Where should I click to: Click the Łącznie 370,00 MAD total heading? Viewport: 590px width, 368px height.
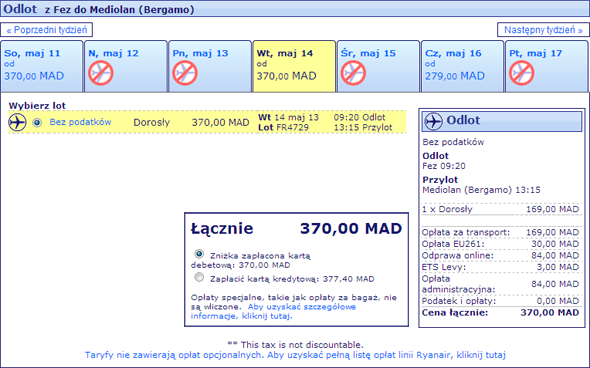coord(297,228)
